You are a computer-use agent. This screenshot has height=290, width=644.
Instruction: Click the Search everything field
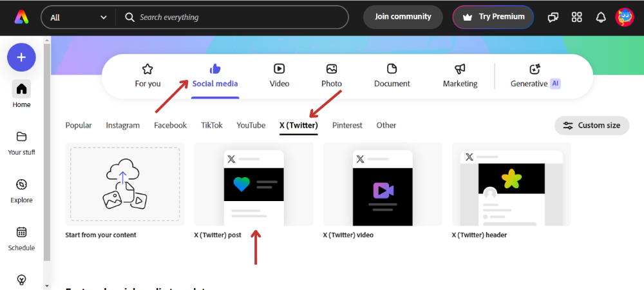point(232,17)
